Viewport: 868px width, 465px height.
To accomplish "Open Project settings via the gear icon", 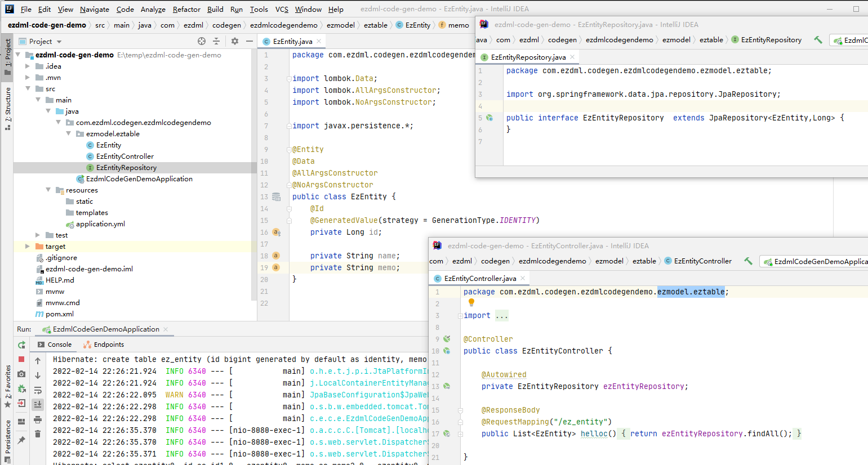I will (x=234, y=41).
